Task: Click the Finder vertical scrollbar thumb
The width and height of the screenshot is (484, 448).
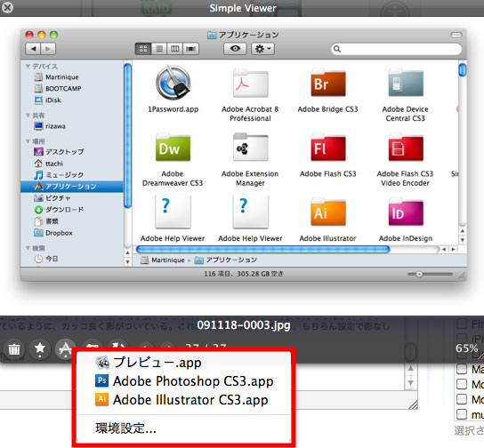Action: 462,69
